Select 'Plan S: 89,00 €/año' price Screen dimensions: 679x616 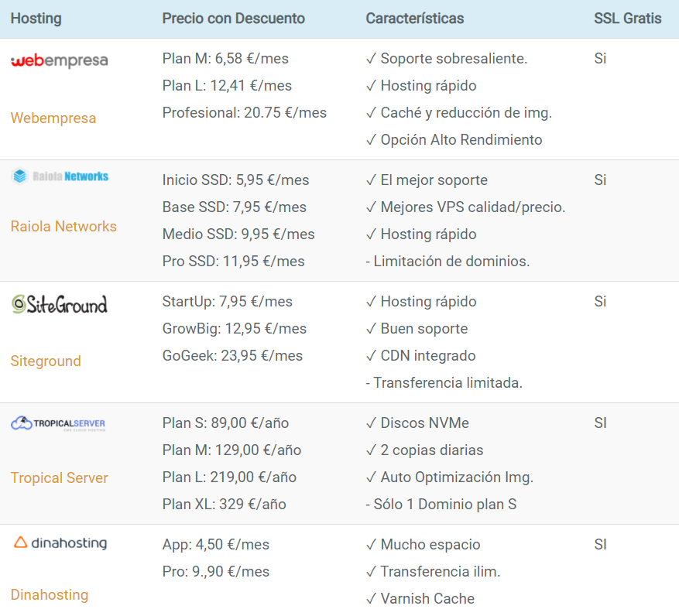225,423
